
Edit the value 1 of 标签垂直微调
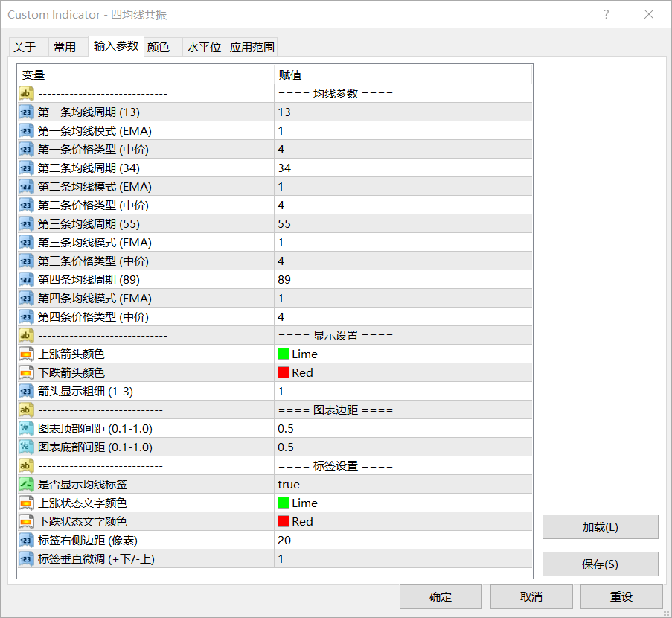(x=403, y=559)
